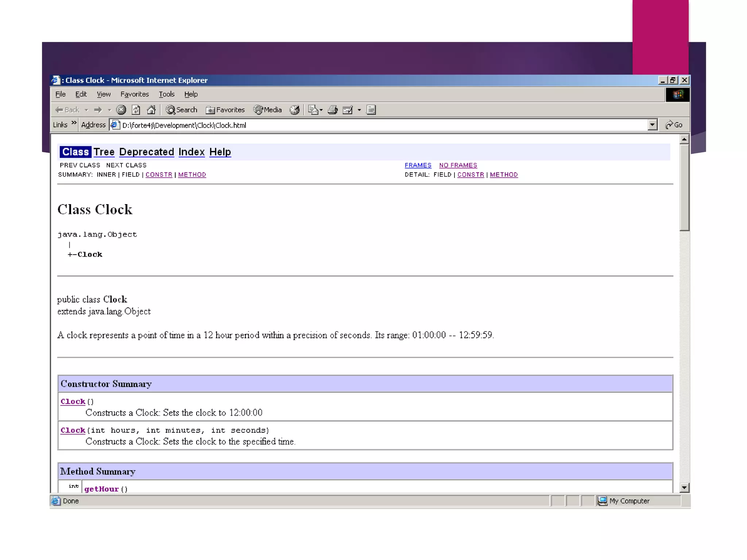Jump to METHOD in the SUMMARY row

point(192,175)
